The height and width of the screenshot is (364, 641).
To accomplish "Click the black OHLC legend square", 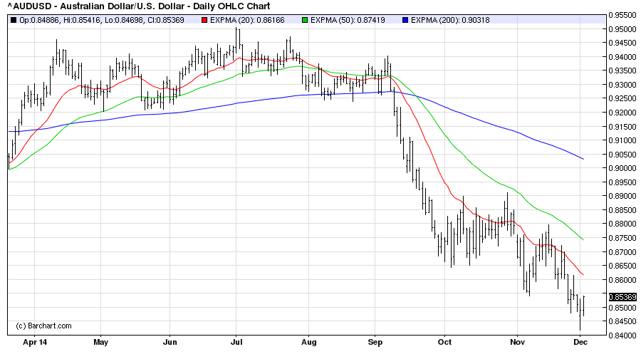I will coord(14,20).
